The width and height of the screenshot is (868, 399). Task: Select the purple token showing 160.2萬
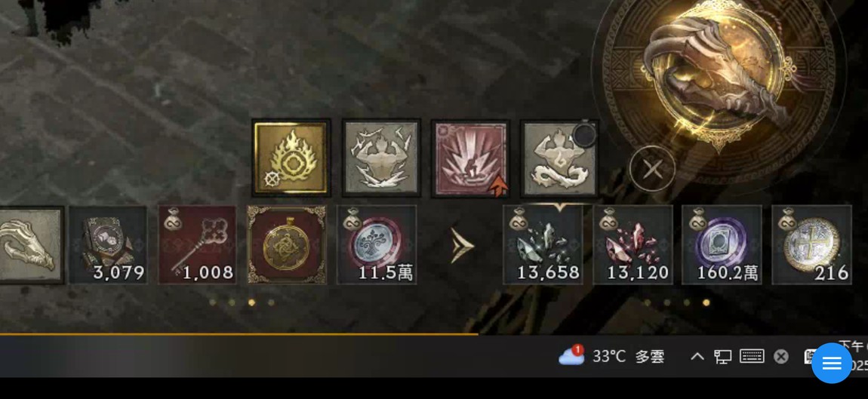pyautogui.click(x=722, y=245)
